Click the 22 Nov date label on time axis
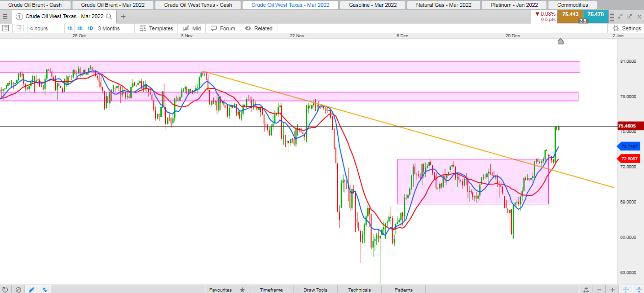This screenshot has width=644, height=293. (297, 36)
